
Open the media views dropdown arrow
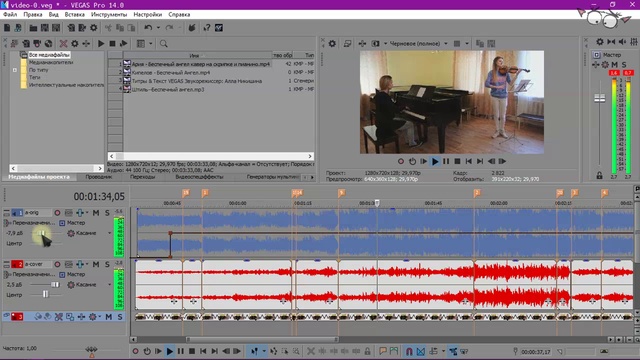click(x=151, y=43)
